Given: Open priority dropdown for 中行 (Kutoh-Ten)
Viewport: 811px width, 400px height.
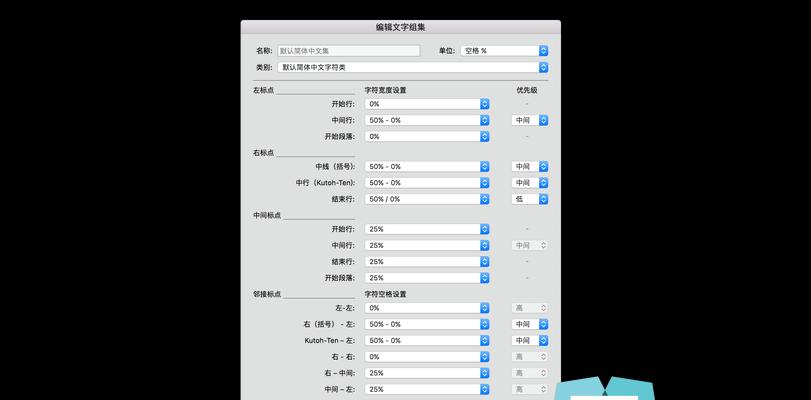Looking at the screenshot, I should tap(530, 183).
